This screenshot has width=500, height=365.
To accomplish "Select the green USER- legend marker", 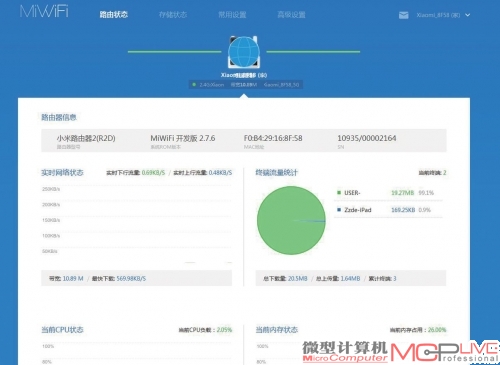I will [x=339, y=193].
